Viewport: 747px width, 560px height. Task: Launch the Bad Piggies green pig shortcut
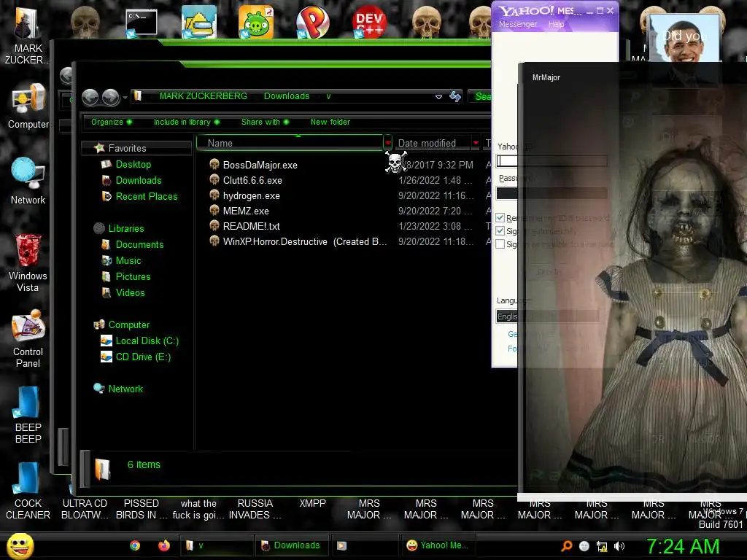[x=256, y=22]
